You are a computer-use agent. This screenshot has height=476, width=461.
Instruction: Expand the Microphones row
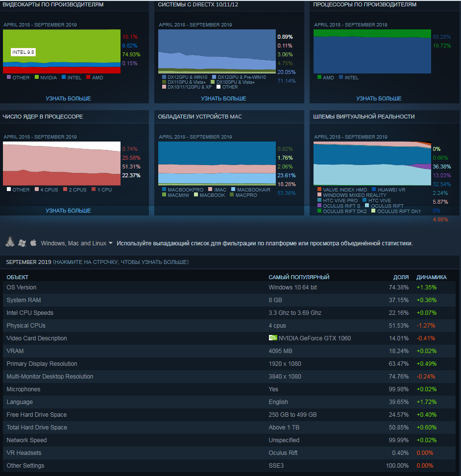click(229, 389)
